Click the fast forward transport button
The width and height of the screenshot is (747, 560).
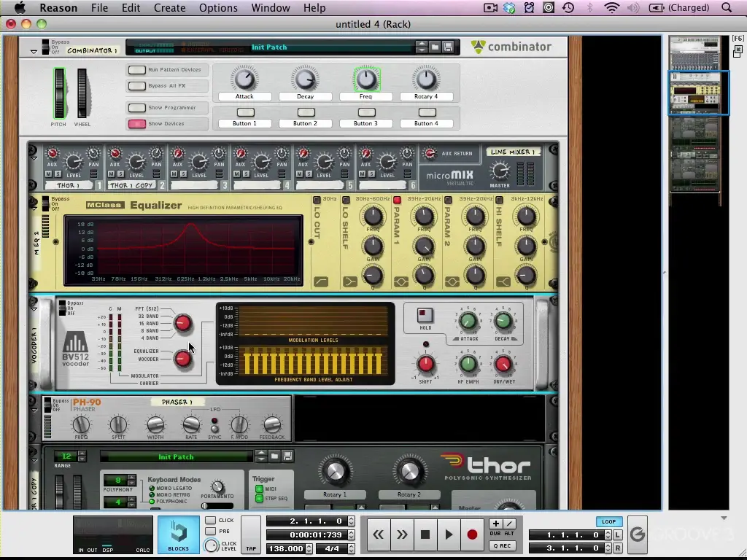coord(402,534)
